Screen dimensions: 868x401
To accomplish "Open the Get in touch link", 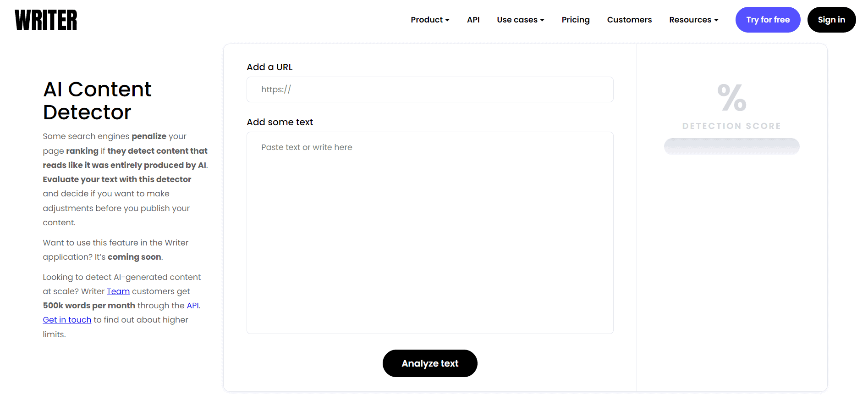I will tap(67, 320).
